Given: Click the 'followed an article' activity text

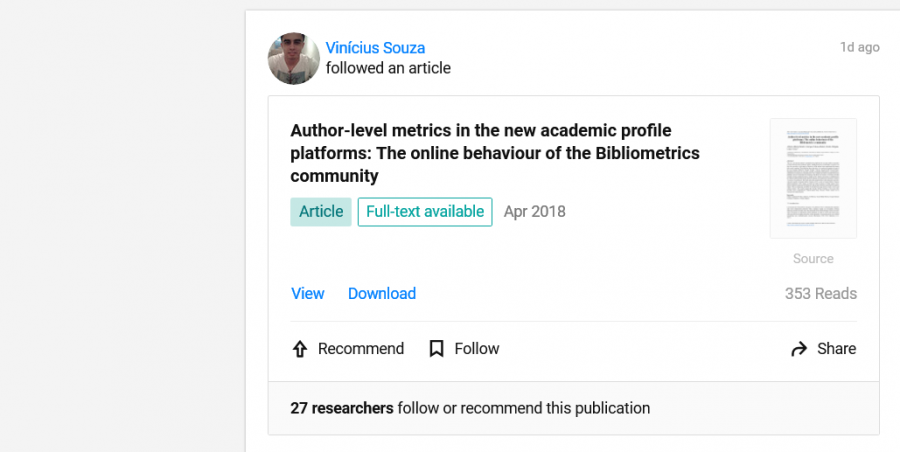Looking at the screenshot, I should point(388,68).
